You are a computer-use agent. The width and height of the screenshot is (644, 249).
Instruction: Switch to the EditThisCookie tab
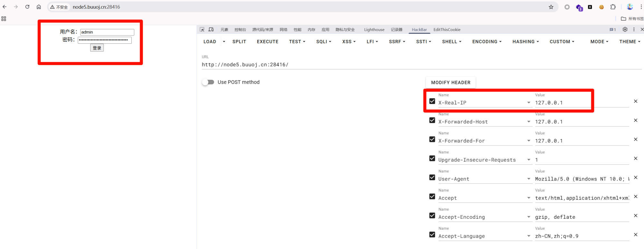point(447,30)
